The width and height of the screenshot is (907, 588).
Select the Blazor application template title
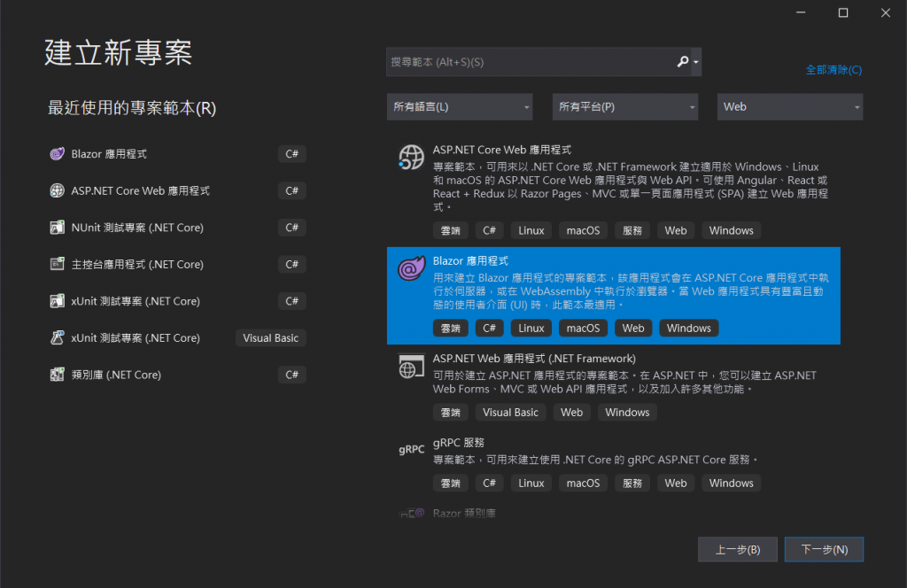pos(470,260)
